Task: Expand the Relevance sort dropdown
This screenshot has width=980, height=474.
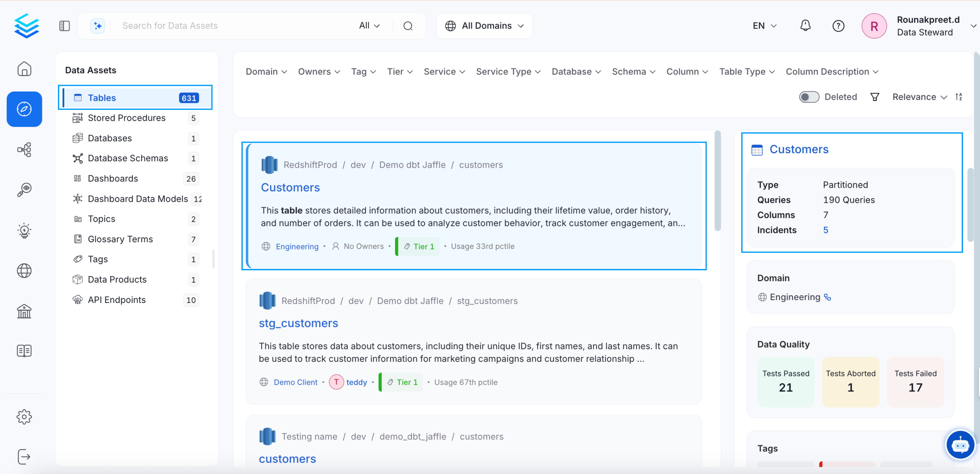Action: (x=919, y=97)
